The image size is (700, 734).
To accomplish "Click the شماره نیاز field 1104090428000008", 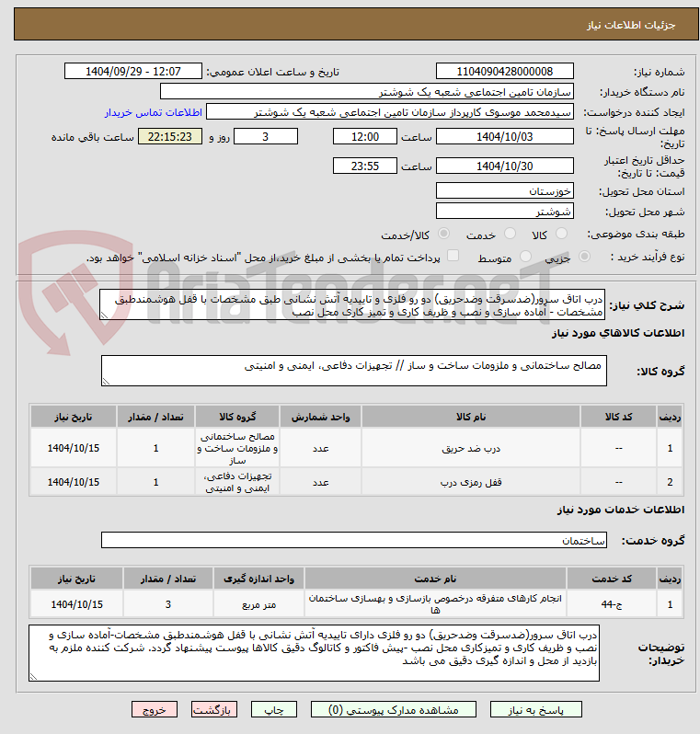I will tap(505, 71).
